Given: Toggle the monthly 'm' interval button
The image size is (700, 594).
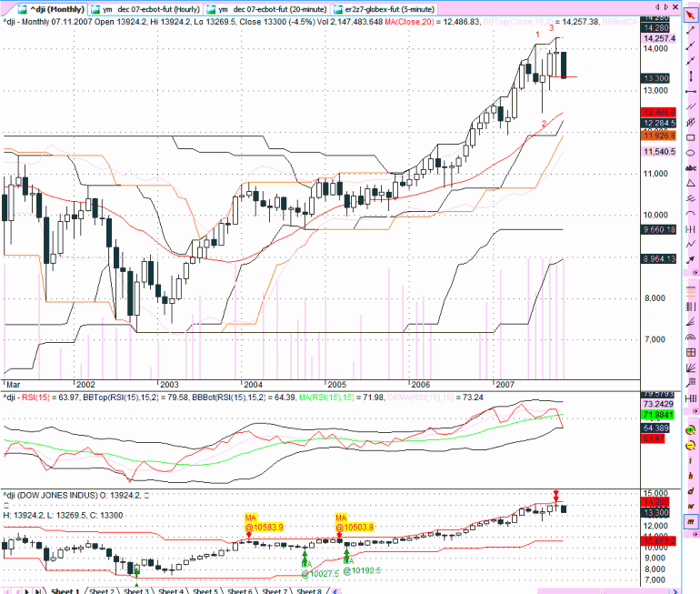Looking at the screenshot, I should coord(691,521).
